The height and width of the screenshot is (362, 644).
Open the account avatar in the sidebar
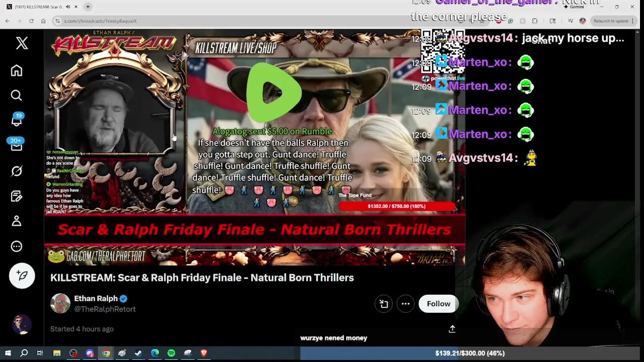click(22, 324)
